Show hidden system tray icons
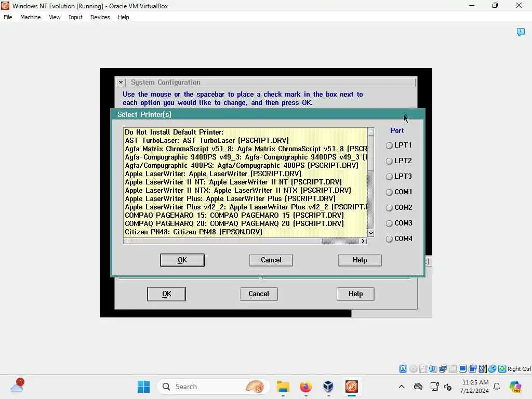 [x=402, y=387]
